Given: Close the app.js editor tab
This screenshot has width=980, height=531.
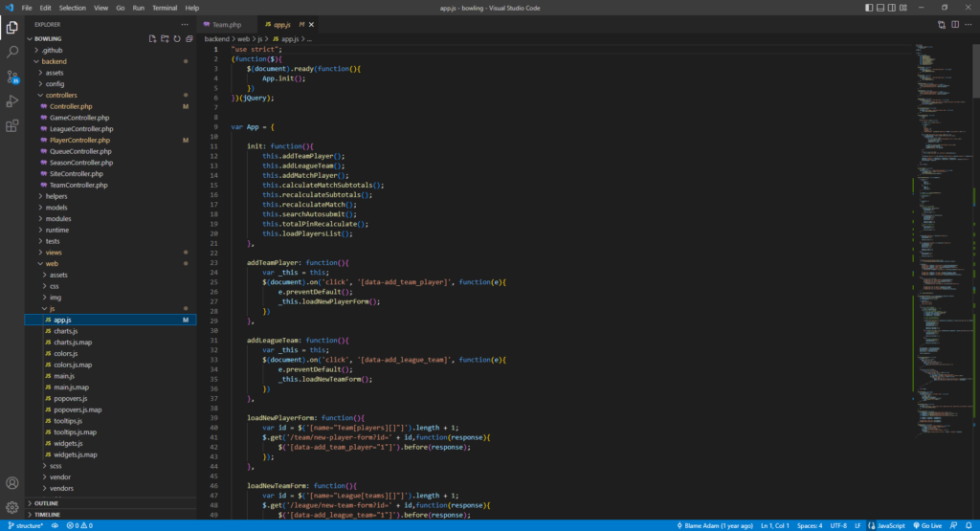Looking at the screenshot, I should (311, 24).
